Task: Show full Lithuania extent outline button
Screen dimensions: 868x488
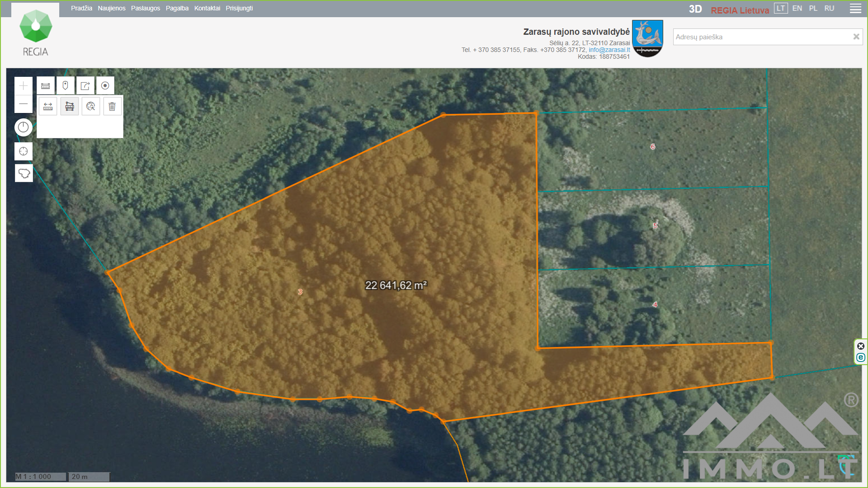Action: click(x=24, y=173)
